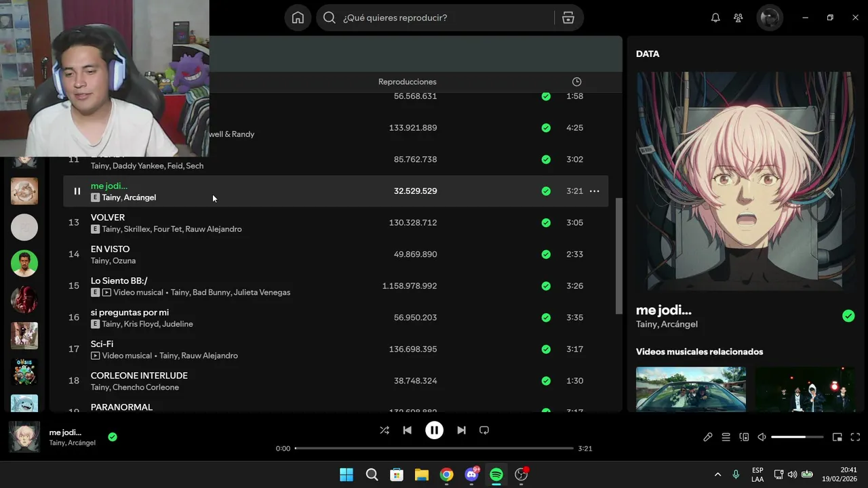Click the album thumbnail in the player bar
Image resolution: width=868 pixels, height=488 pixels.
click(x=24, y=437)
